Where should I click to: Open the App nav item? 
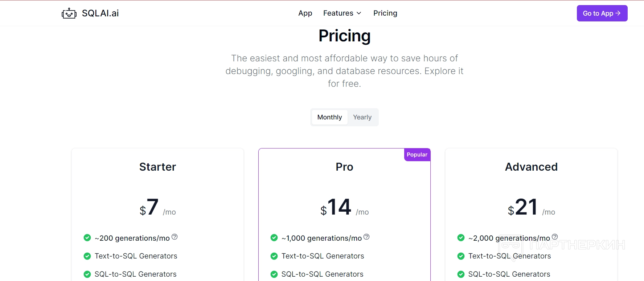(305, 13)
